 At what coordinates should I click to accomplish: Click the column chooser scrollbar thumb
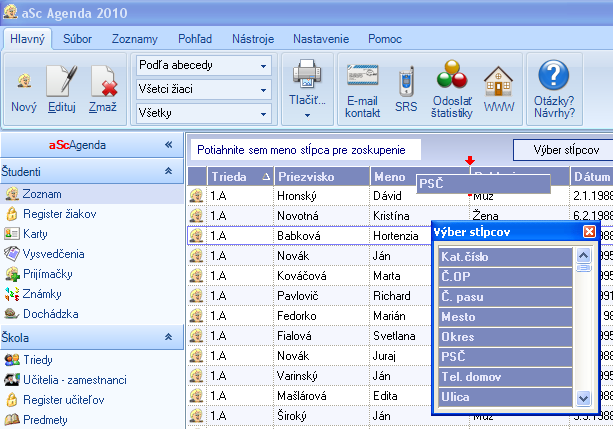(583, 268)
